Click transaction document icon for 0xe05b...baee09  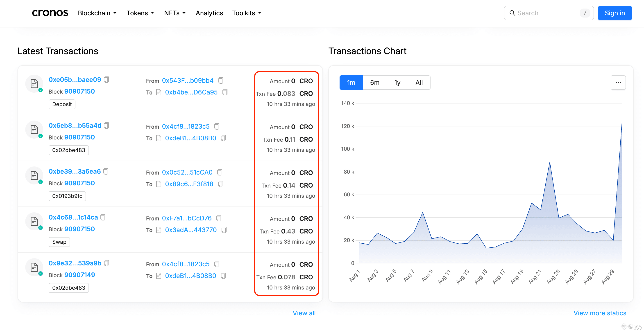coord(34,84)
